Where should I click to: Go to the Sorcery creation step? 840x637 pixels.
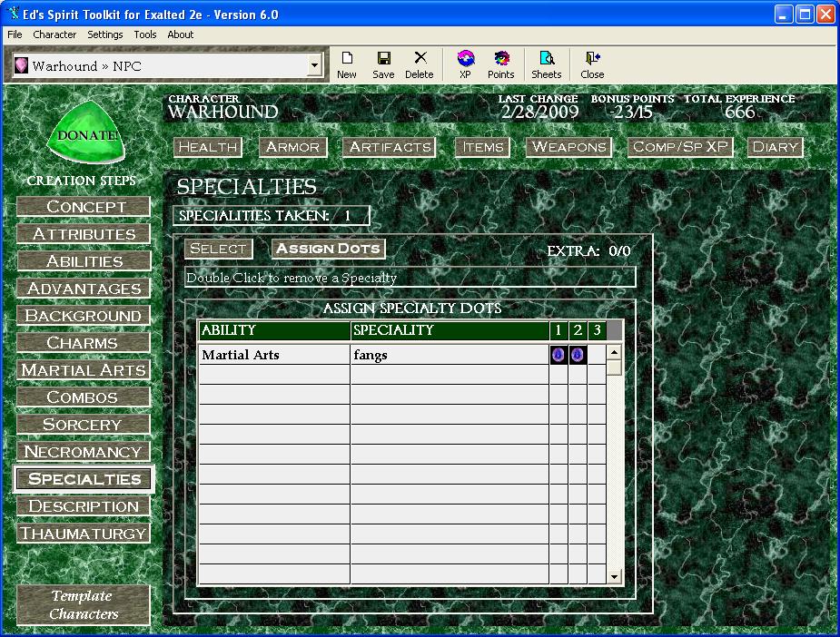pyautogui.click(x=84, y=425)
